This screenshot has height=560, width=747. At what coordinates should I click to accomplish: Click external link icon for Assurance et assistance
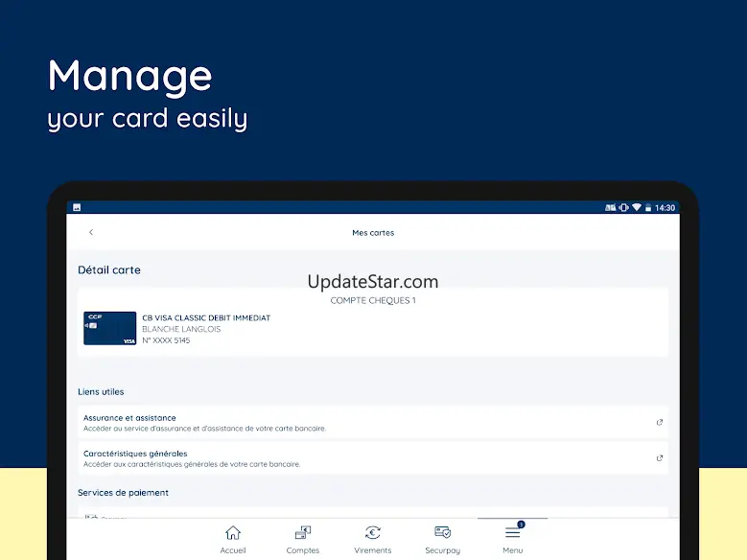click(660, 422)
